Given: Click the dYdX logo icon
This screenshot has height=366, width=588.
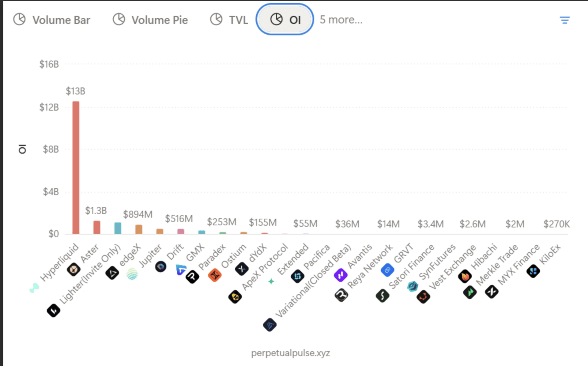Looking at the screenshot, I should click(242, 269).
